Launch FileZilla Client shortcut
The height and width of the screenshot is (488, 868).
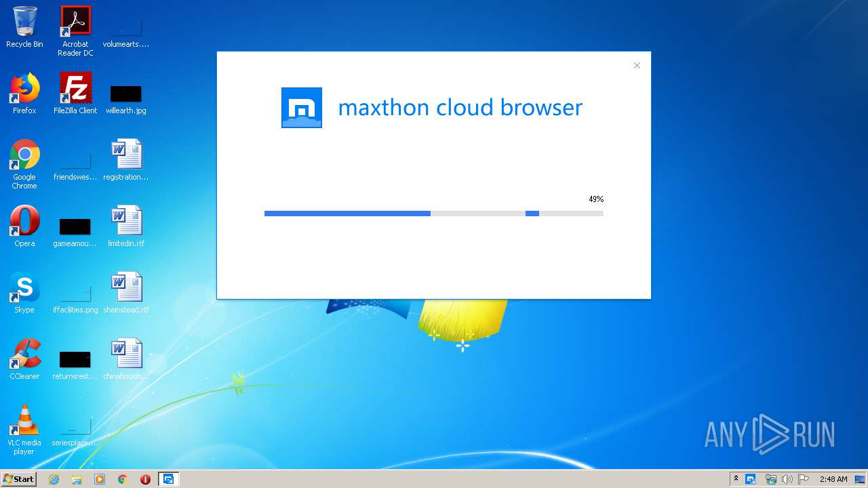pyautogui.click(x=75, y=94)
